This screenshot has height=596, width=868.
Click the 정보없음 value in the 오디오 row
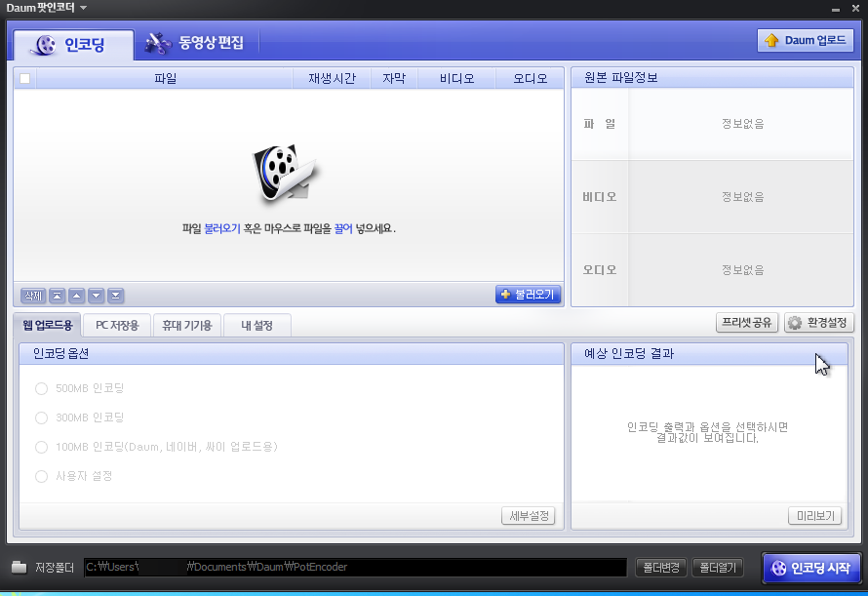pos(742,270)
